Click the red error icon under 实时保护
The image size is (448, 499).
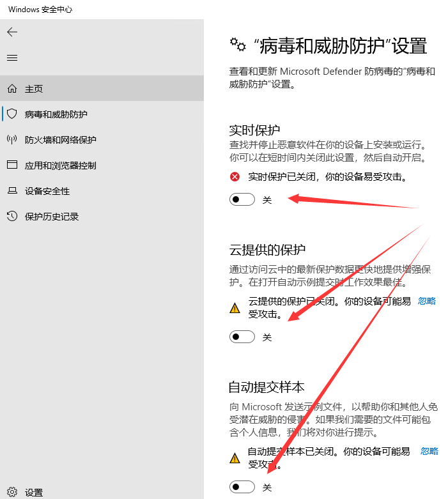235,176
